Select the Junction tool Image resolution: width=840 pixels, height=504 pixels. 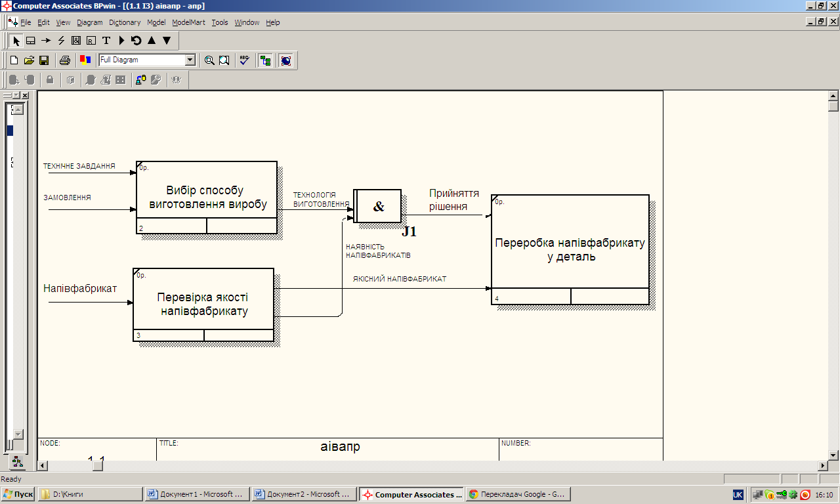click(76, 40)
